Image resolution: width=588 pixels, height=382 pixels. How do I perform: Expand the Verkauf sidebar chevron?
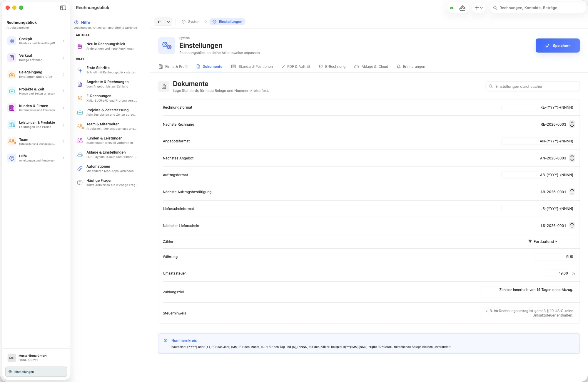64,58
